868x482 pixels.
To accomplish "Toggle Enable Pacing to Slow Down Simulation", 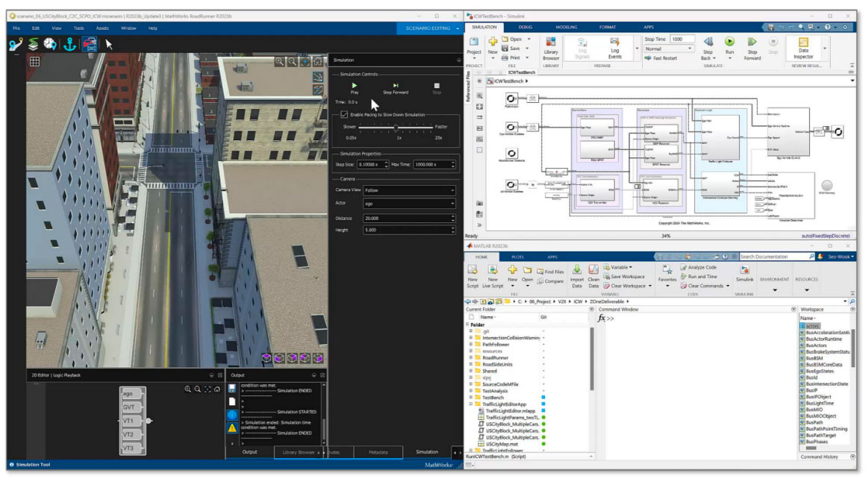I will tap(344, 115).
